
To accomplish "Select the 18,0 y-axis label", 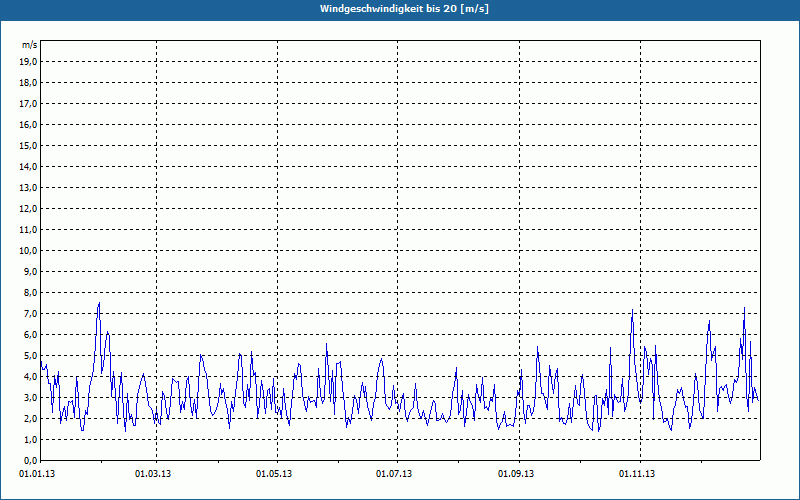I will tap(28, 83).
